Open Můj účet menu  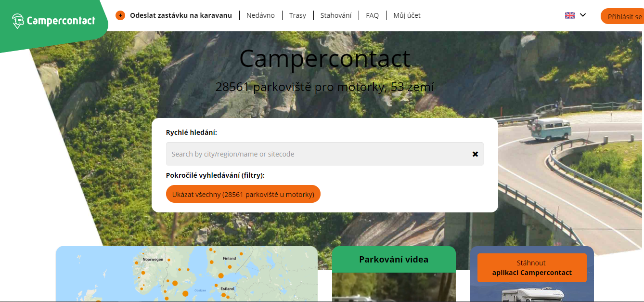[x=407, y=15]
